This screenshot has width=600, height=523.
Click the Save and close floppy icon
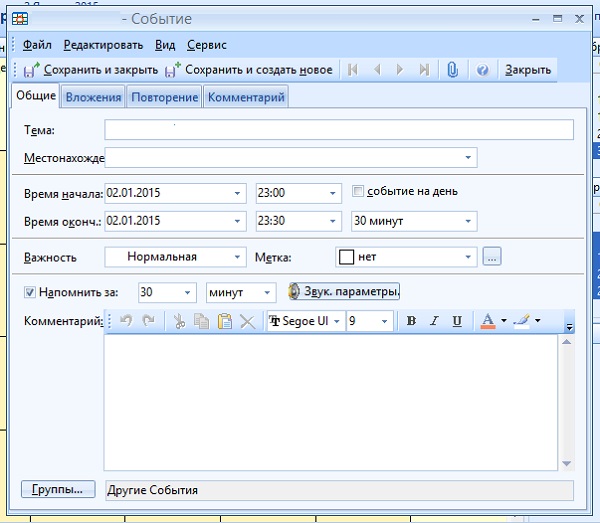[x=31, y=70]
